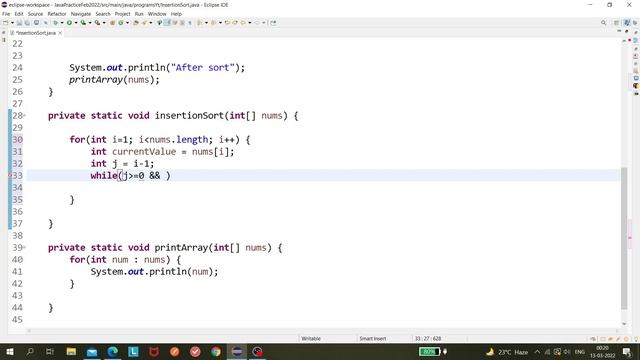Viewport: 640px width, 360px height.
Task: Open the Edit menu
Action: coord(19,14)
